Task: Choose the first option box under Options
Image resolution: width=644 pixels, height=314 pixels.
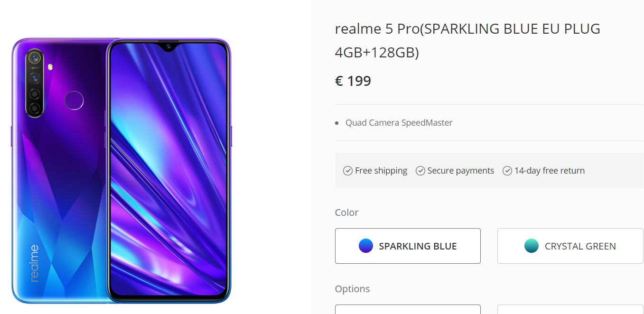Action: pyautogui.click(x=408, y=309)
